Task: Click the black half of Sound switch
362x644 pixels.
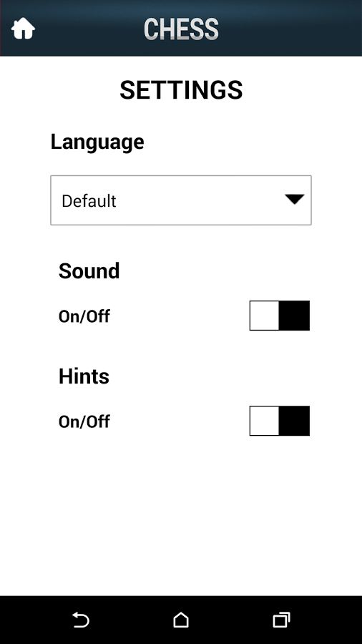Action: [294, 316]
